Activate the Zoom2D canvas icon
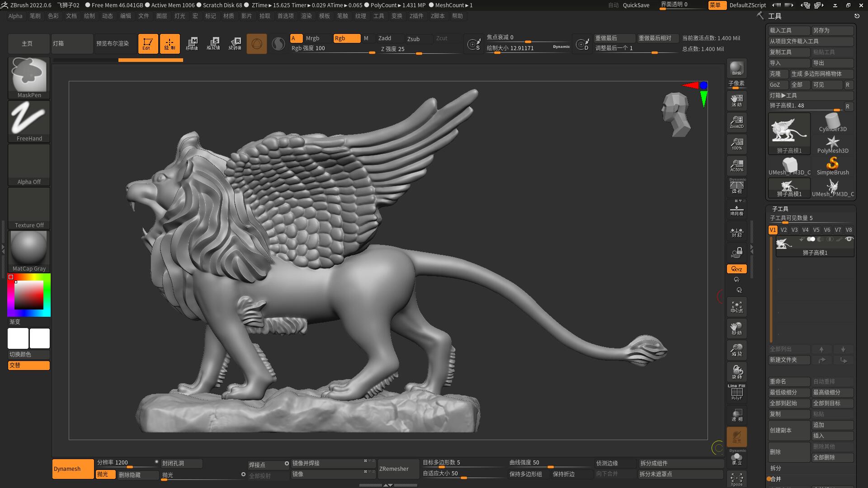Viewport: 868px width, 488px height. click(x=736, y=121)
